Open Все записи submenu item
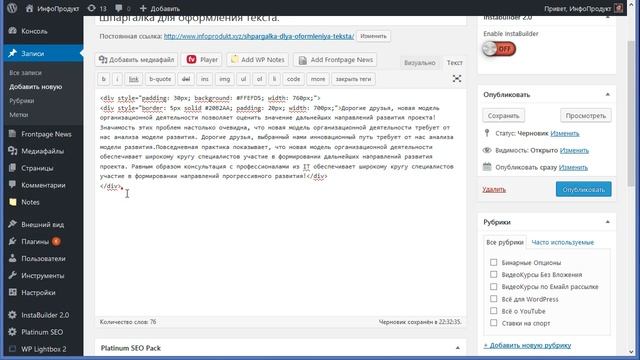Viewport: 640px width, 360px height. 25,73
